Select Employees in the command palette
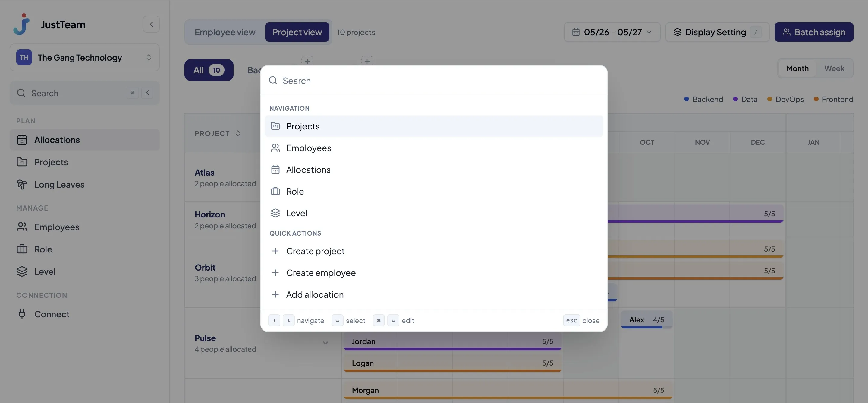 434,148
